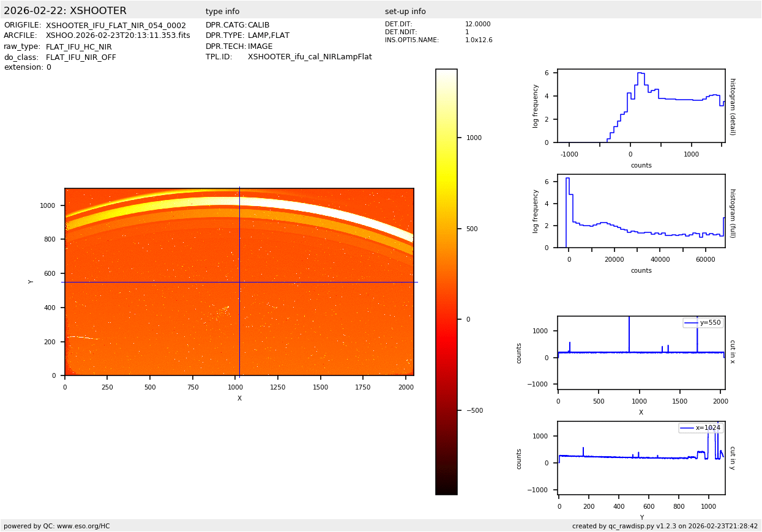Image resolution: width=762 pixels, height=532 pixels.
Task: Open the www.eso.org/HC footer link
Action: (83, 526)
